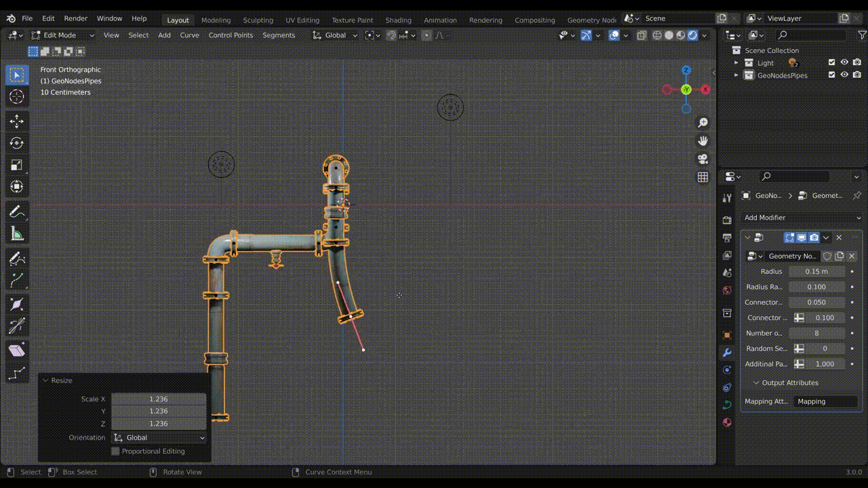
Task: Toggle camera view icon
Action: coord(703,159)
